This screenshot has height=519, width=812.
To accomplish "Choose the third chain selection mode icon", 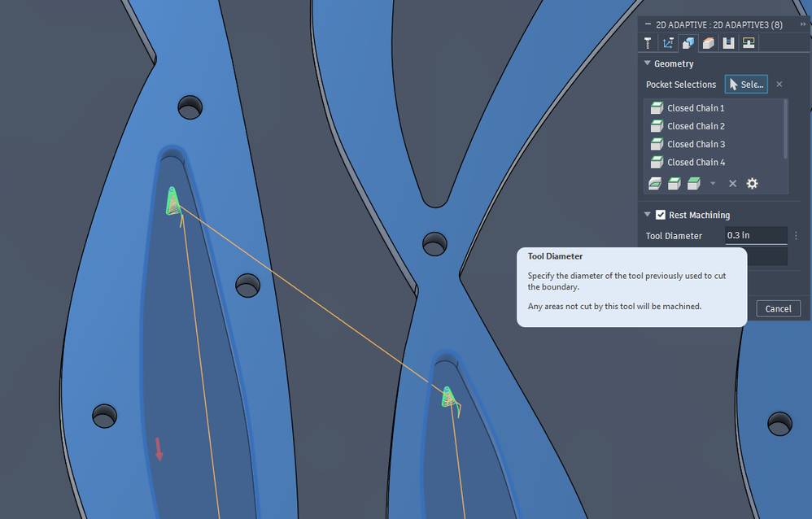I will 694,183.
